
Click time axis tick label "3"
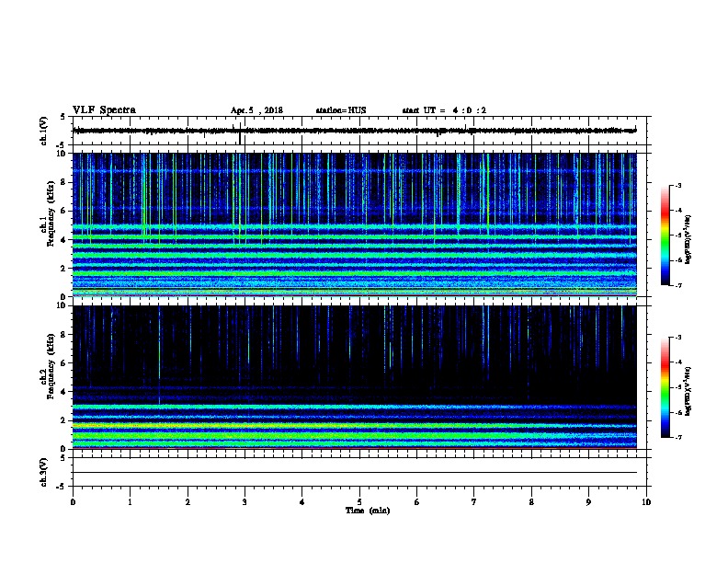(245, 502)
